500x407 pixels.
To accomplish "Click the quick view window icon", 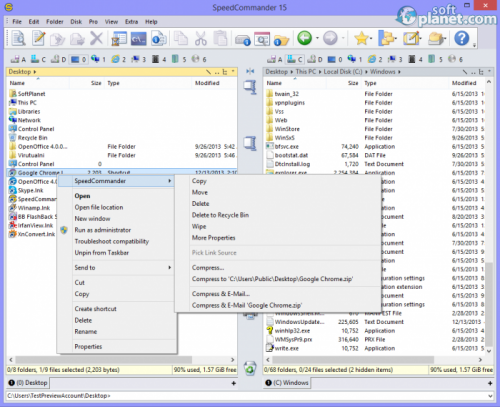I will (262, 39).
